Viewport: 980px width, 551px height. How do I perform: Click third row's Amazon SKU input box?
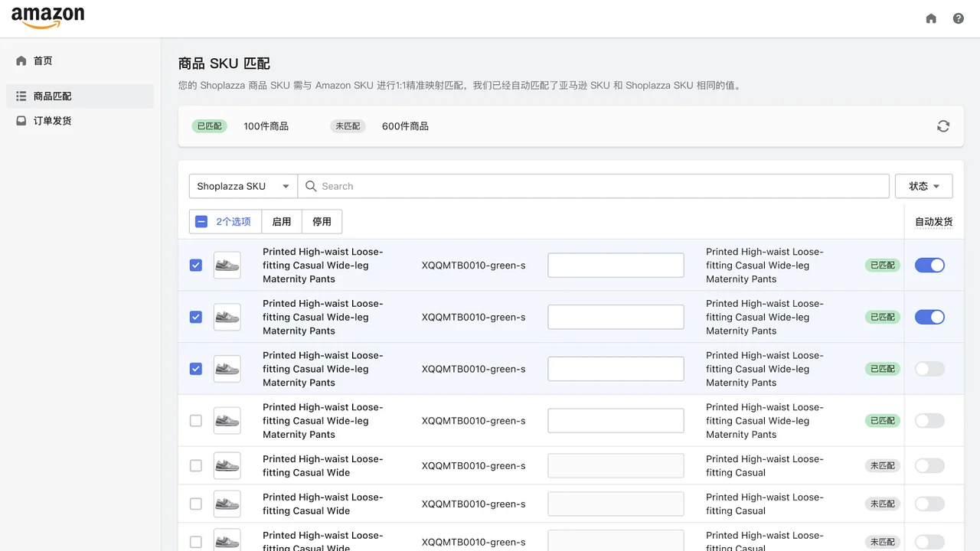tap(616, 369)
